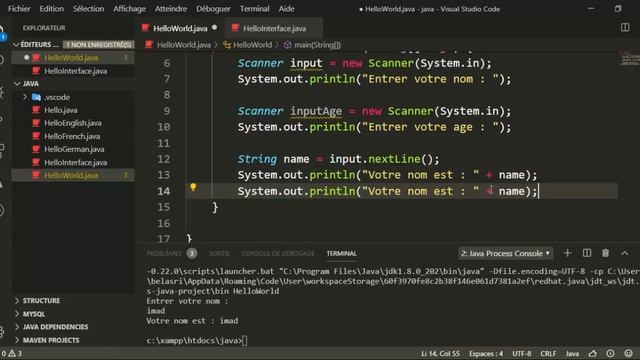The width and height of the screenshot is (640, 360).
Task: Collapse the JAVA folder section
Action: tap(31, 84)
